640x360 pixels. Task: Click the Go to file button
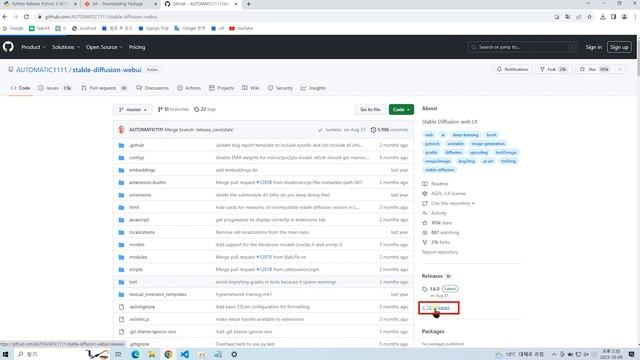click(370, 109)
